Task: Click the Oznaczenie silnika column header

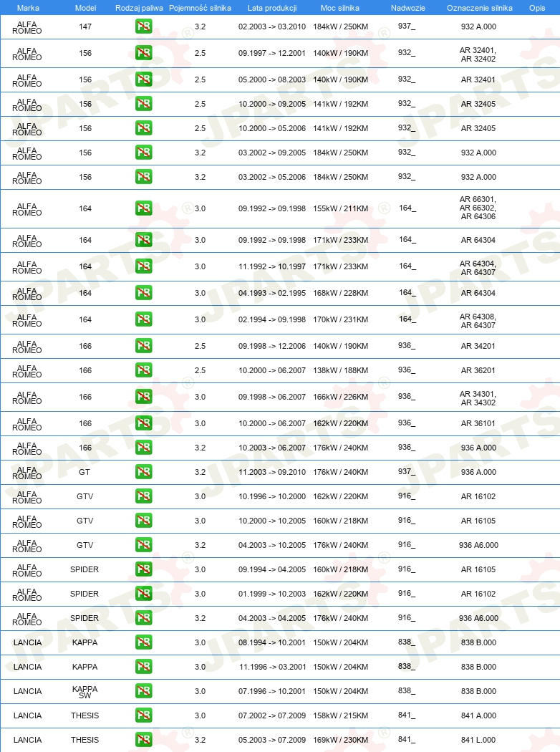Action: pos(480,8)
